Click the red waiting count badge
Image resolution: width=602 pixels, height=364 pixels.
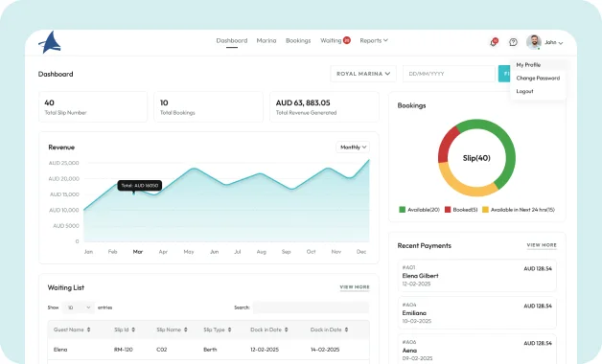(x=347, y=40)
